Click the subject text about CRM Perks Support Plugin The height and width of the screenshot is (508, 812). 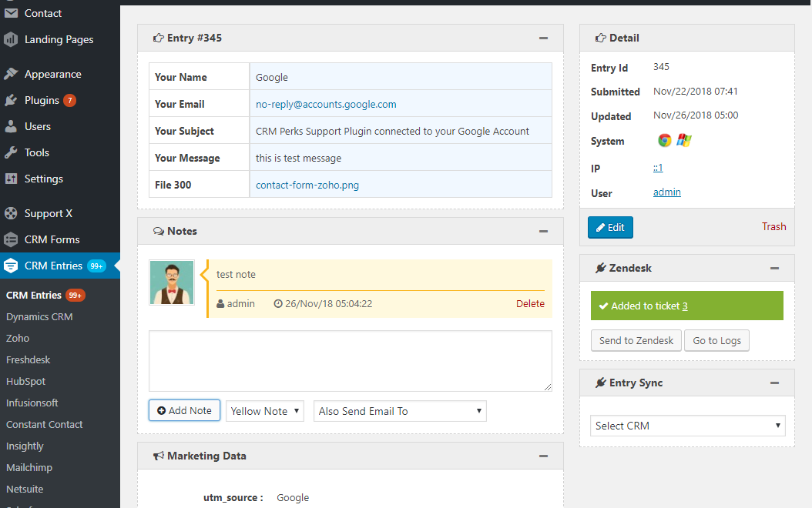pyautogui.click(x=392, y=131)
